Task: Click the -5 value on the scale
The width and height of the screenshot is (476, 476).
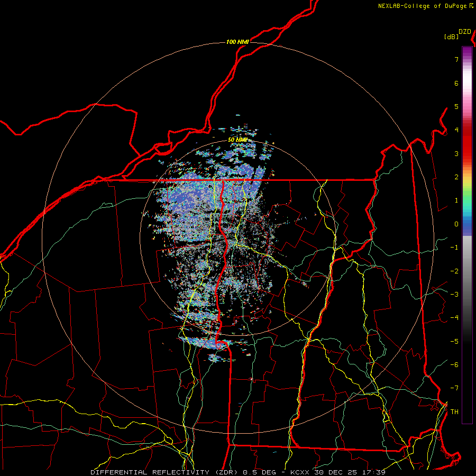Action: point(454,342)
